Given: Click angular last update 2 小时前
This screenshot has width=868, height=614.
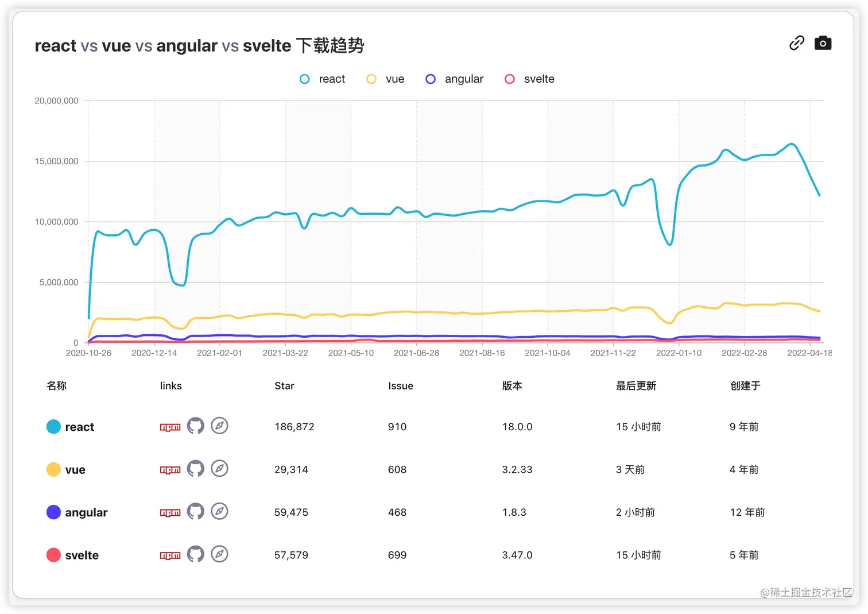Looking at the screenshot, I should tap(635, 512).
